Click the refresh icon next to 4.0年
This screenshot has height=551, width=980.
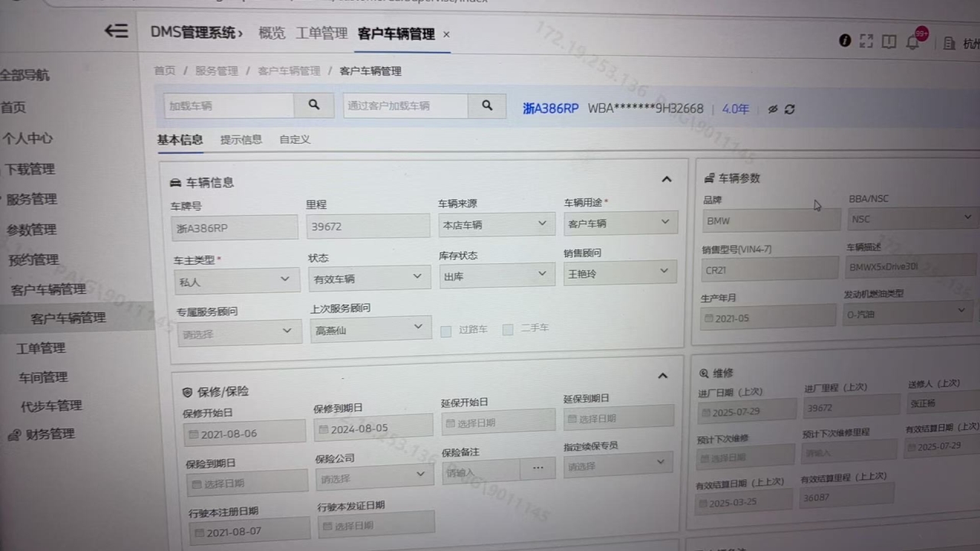789,109
